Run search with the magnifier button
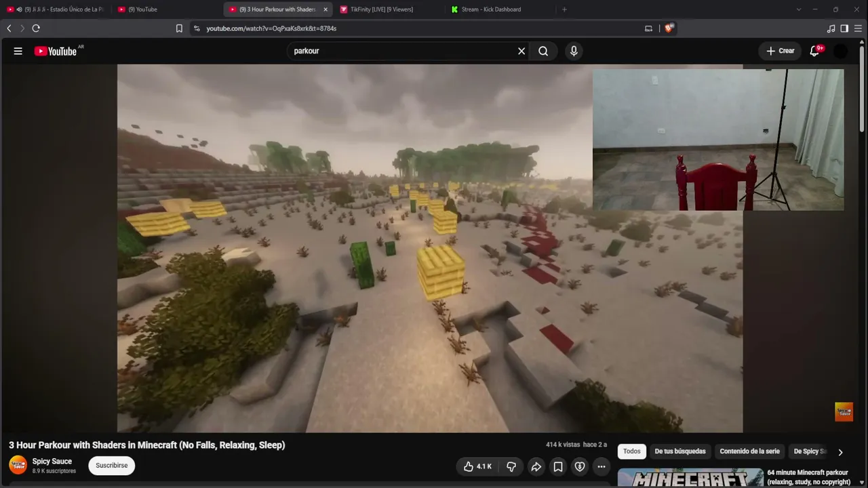Viewport: 868px width, 488px height. (x=543, y=51)
